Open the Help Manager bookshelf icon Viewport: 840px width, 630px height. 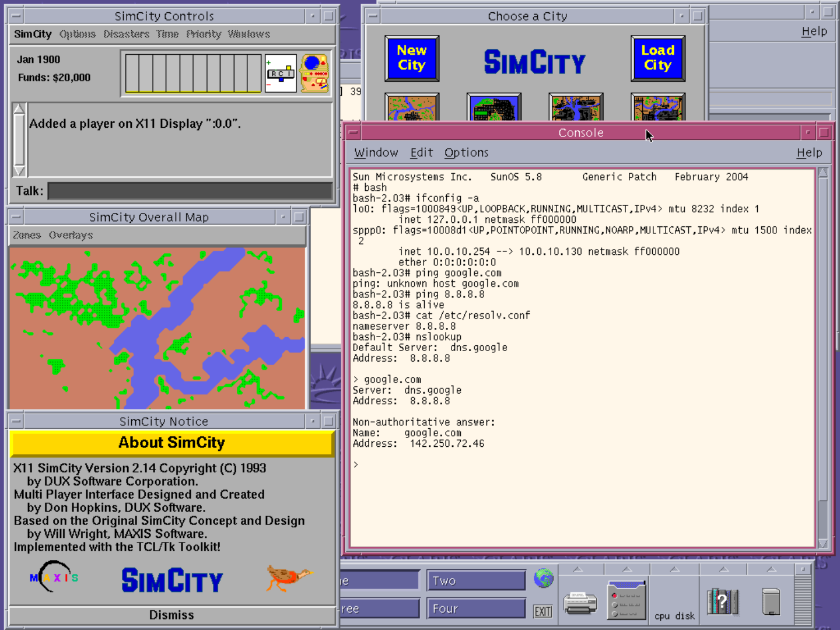[723, 601]
